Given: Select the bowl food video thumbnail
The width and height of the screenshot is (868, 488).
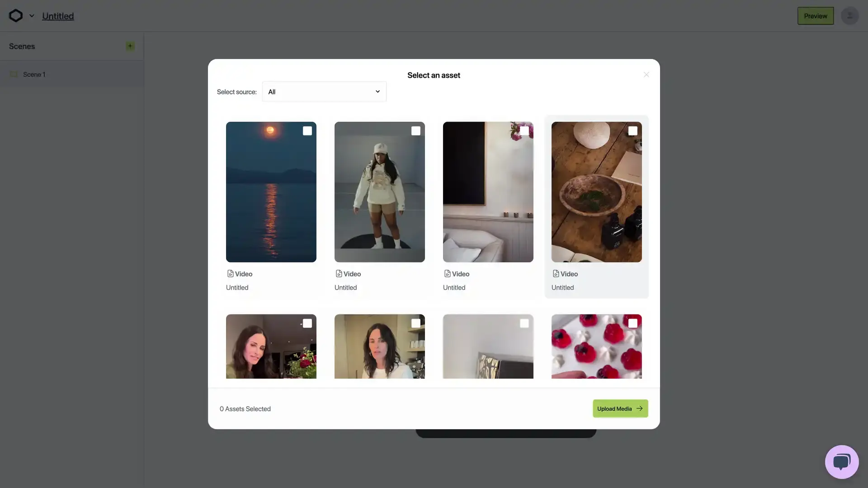Looking at the screenshot, I should 596,191.
